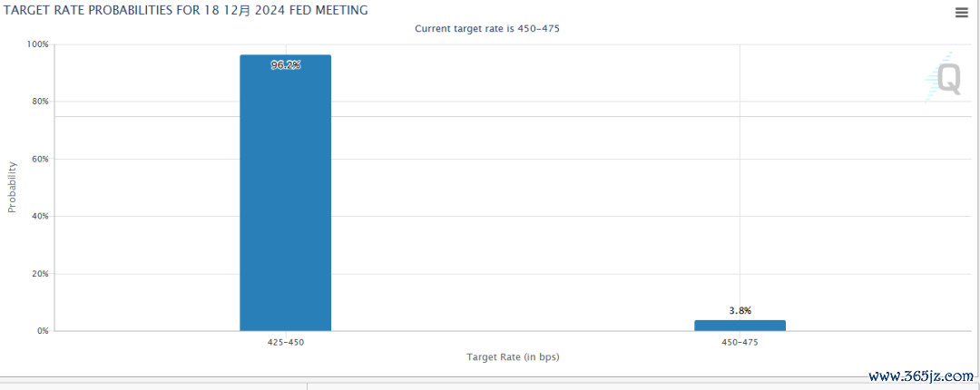
Task: Click the vertical pane divider below chart
Action: pyautogui.click(x=307, y=385)
